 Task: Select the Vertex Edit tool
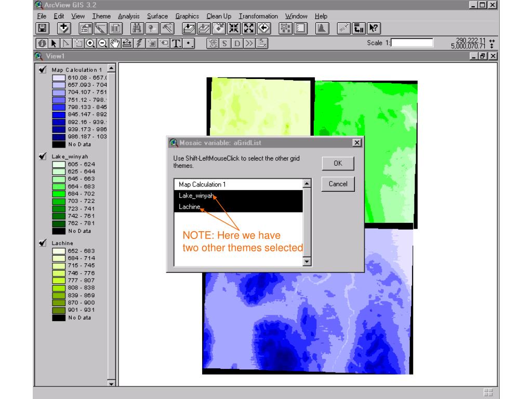pyautogui.click(x=66, y=44)
